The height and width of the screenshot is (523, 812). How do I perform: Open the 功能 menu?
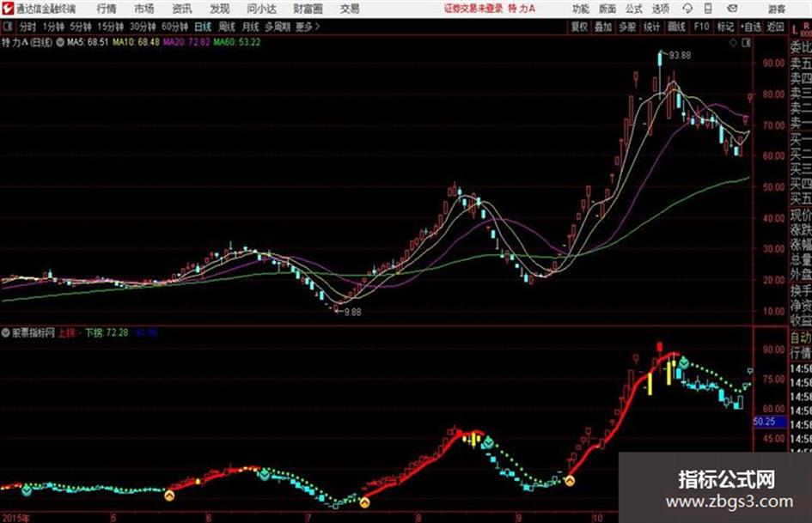pos(581,9)
